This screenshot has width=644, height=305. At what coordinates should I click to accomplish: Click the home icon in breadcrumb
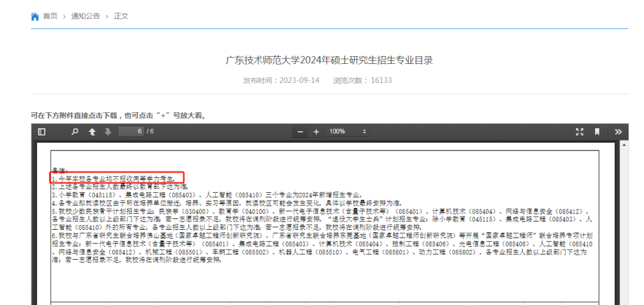click(35, 17)
